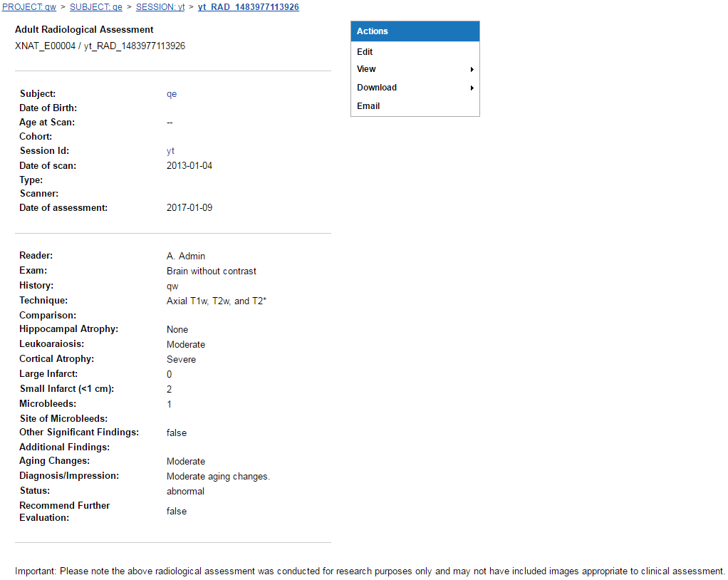The image size is (728, 580).
Task: Choose Edit in the Actions menu
Action: click(x=365, y=52)
